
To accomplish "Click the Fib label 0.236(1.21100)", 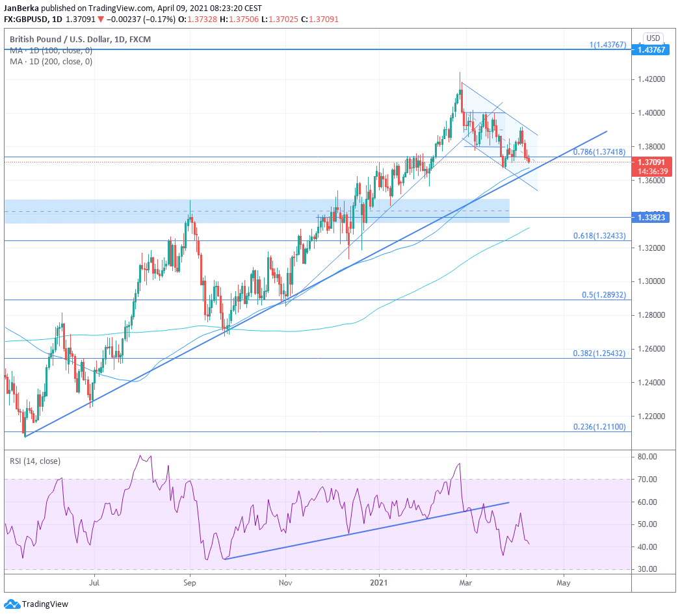I will click(599, 427).
